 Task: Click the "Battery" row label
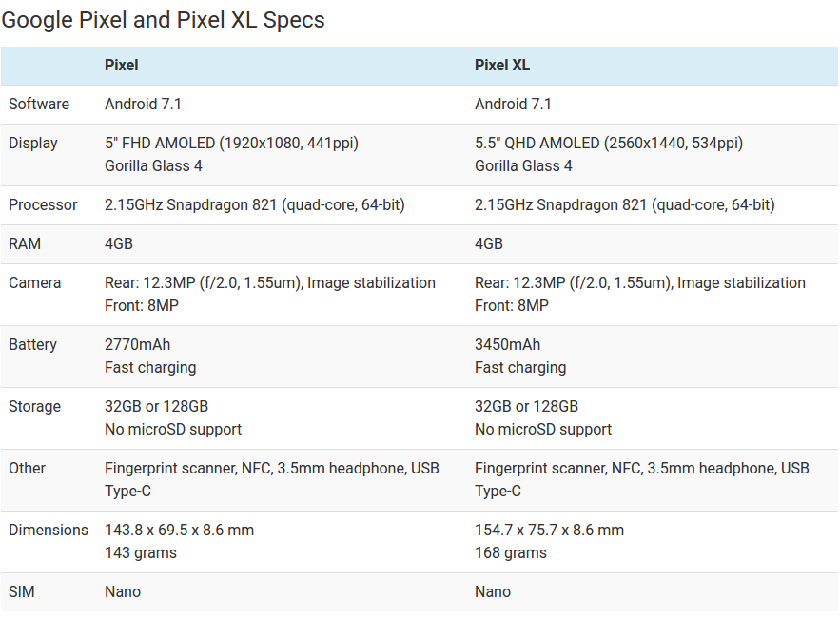(33, 345)
